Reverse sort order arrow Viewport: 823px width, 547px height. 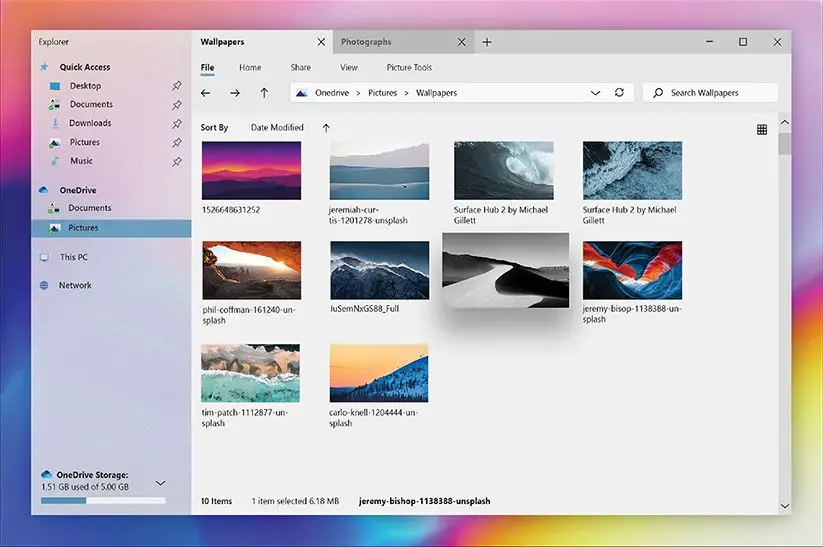pos(326,128)
